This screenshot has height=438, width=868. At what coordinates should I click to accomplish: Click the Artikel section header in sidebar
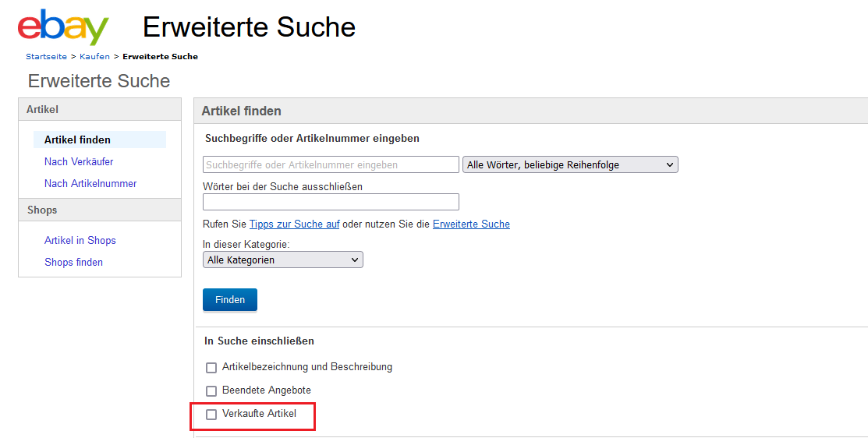click(43, 110)
